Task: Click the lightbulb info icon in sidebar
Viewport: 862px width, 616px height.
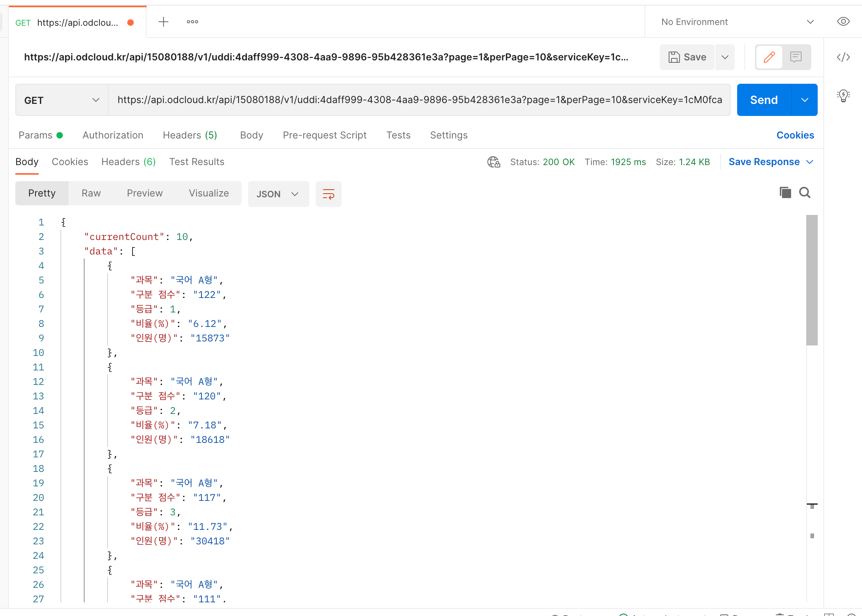Action: (843, 95)
